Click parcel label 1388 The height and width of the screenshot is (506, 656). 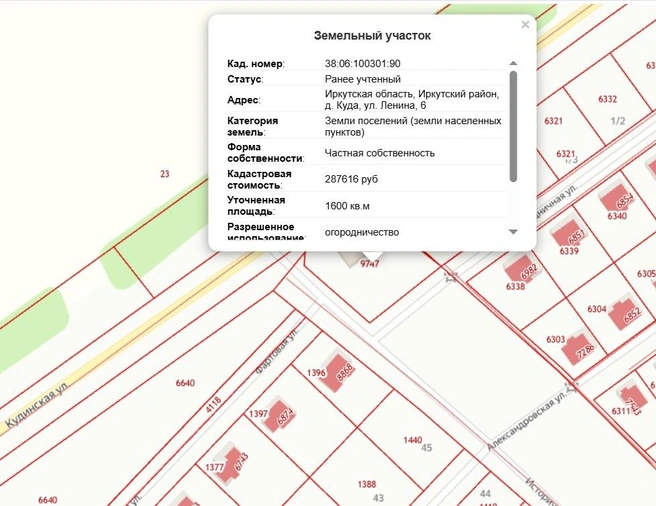[x=367, y=485]
